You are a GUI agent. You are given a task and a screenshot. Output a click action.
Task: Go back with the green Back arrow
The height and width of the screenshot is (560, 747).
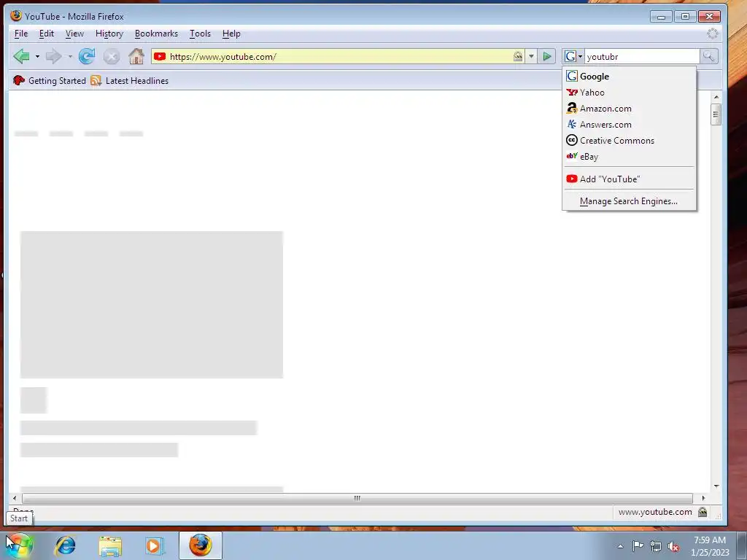click(21, 56)
